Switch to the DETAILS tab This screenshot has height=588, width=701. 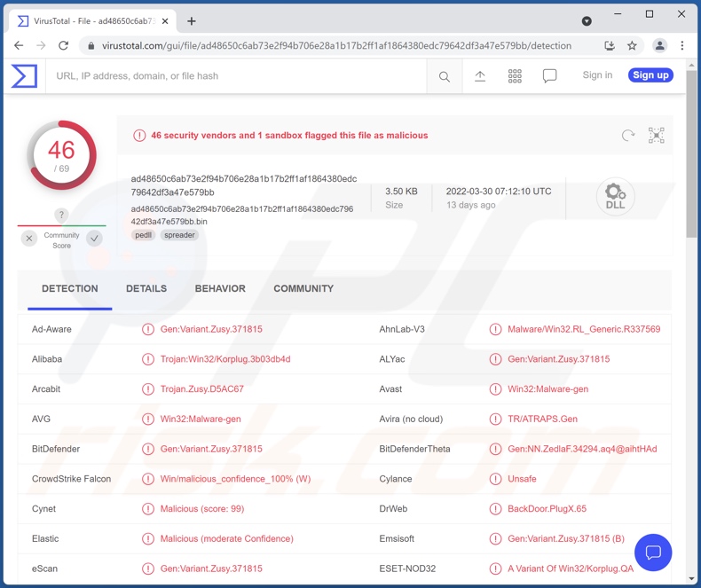146,289
